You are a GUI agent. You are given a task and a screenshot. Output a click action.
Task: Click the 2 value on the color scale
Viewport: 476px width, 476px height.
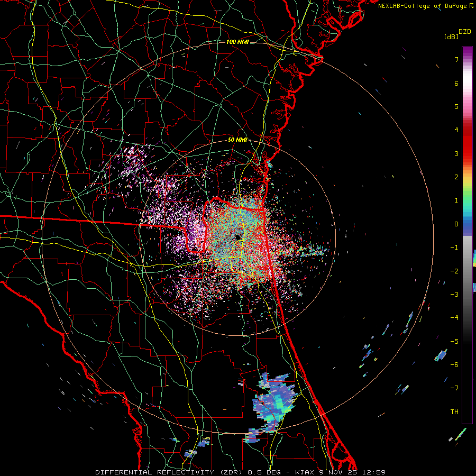point(456,177)
